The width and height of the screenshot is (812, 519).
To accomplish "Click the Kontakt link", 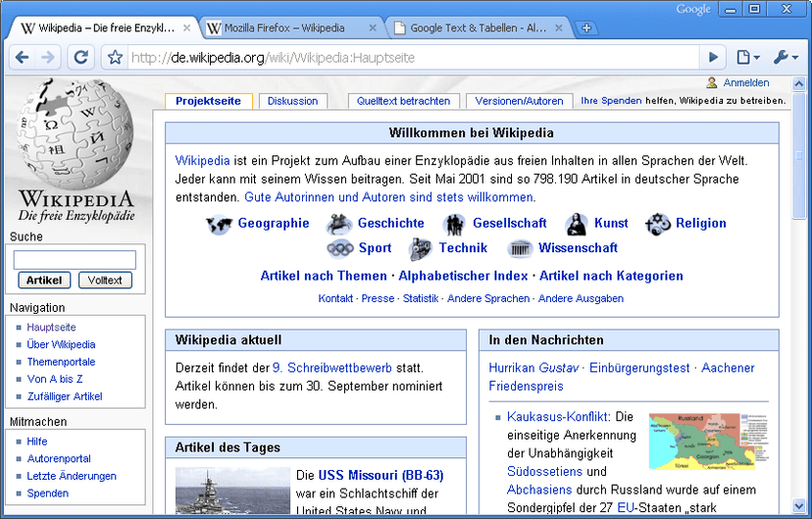I will pyautogui.click(x=335, y=298).
